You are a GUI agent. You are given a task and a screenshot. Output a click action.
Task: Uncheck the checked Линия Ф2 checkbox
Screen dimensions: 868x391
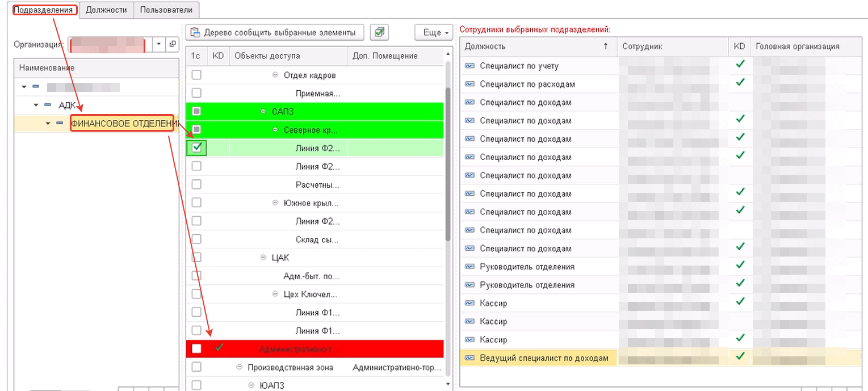coord(197,148)
